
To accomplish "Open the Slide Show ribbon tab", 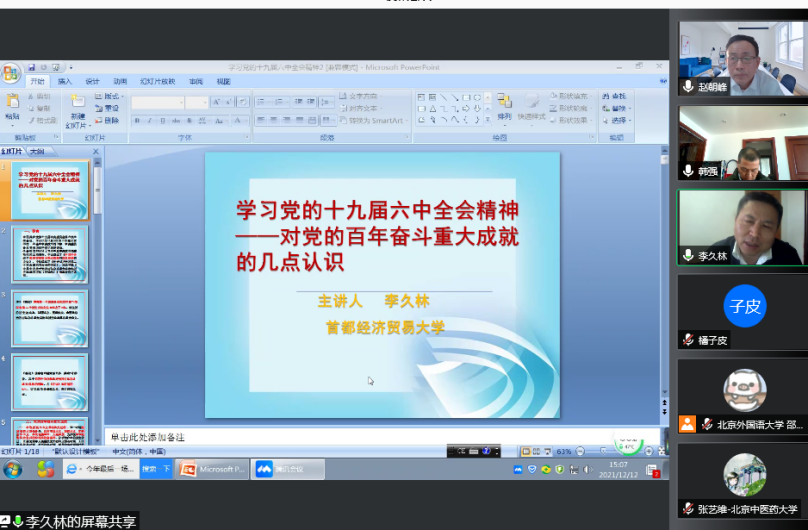I will point(157,82).
